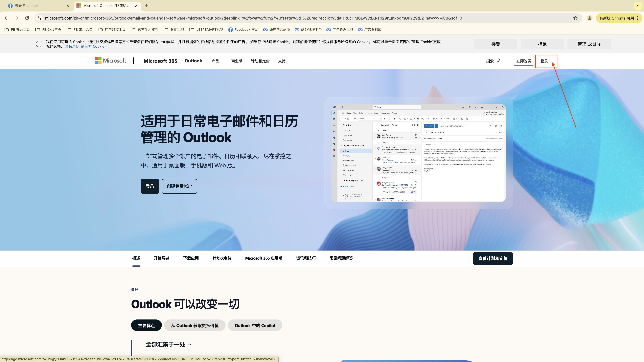644x362 pixels.
Task: Select the 计划&定价 section tab
Action: (x=222, y=258)
